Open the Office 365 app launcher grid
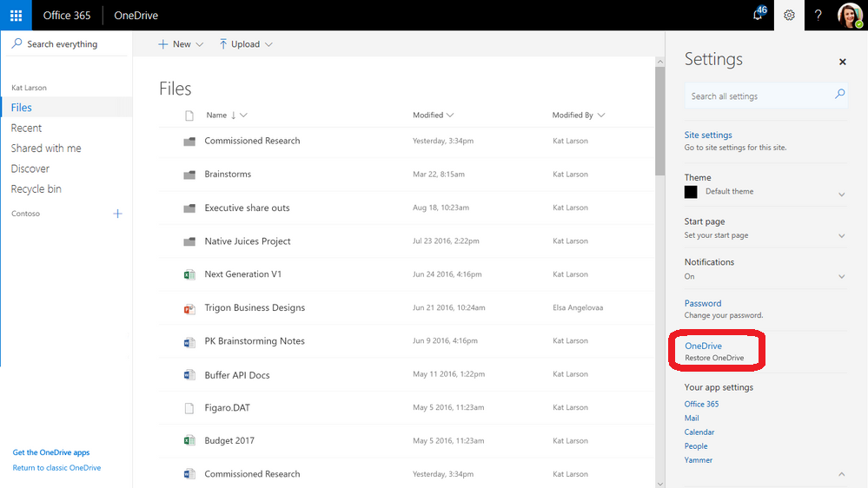The height and width of the screenshot is (488, 868). pos(16,16)
